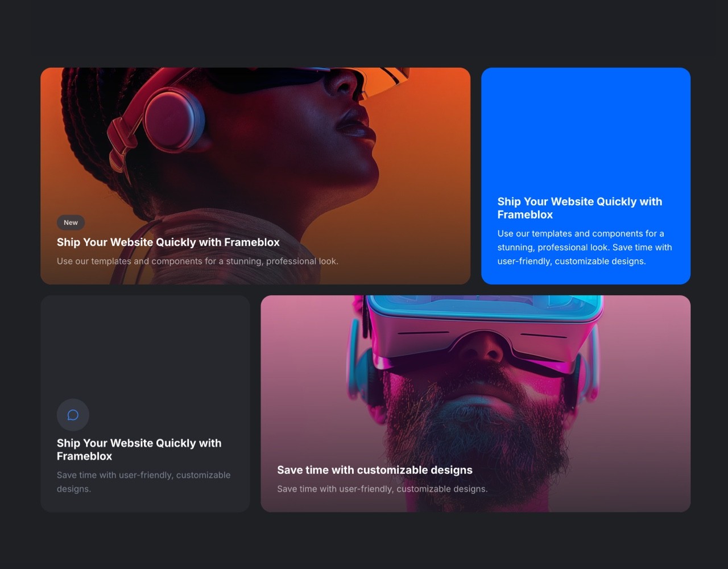Image resolution: width=728 pixels, height=569 pixels.
Task: Open the pink VR headset man card image
Action: pos(475,403)
